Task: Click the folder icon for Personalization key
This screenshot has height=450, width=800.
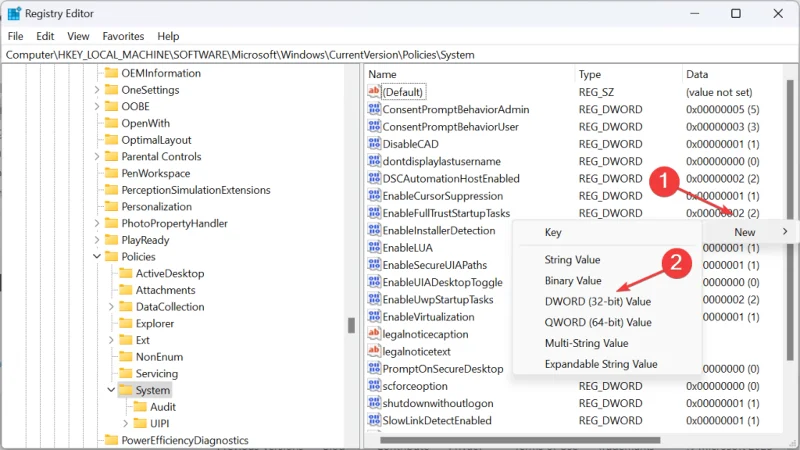Action: point(110,207)
